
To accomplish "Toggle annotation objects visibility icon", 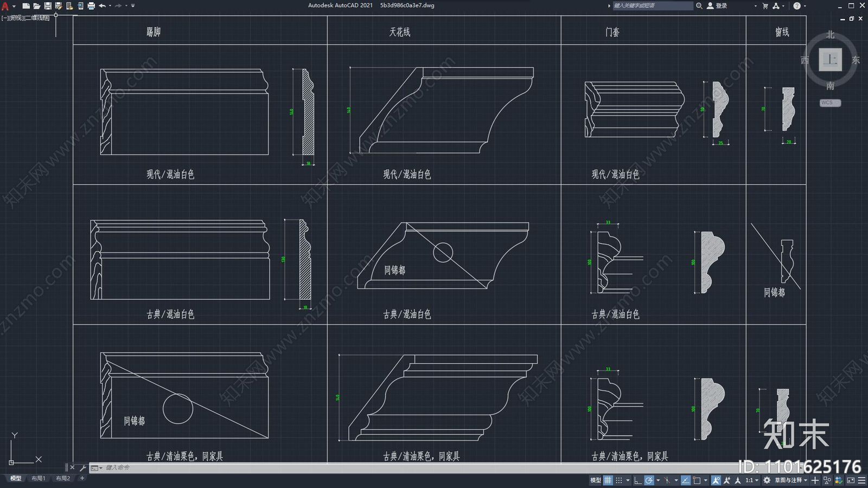I will point(716,480).
